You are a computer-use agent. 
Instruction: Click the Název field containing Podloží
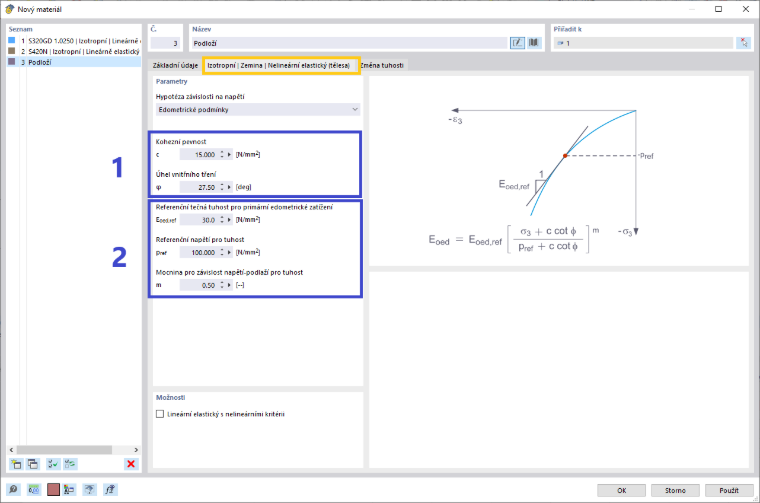tap(349, 43)
